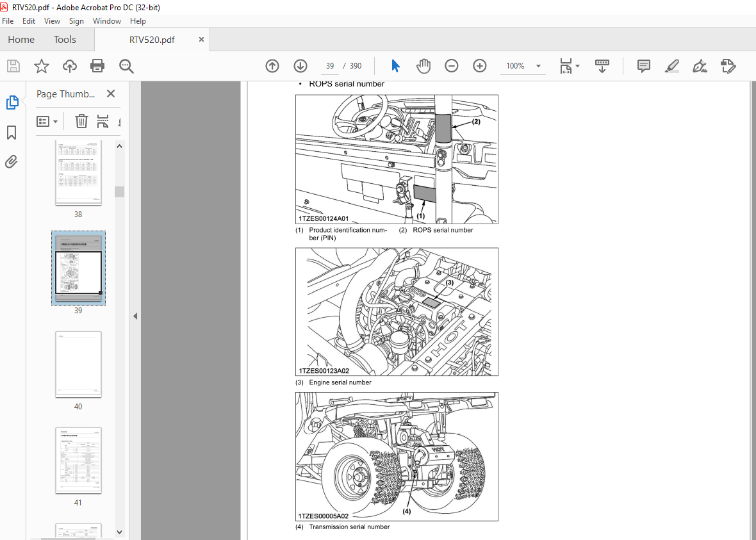756x540 pixels.
Task: Print the document using printer icon
Action: click(x=97, y=66)
